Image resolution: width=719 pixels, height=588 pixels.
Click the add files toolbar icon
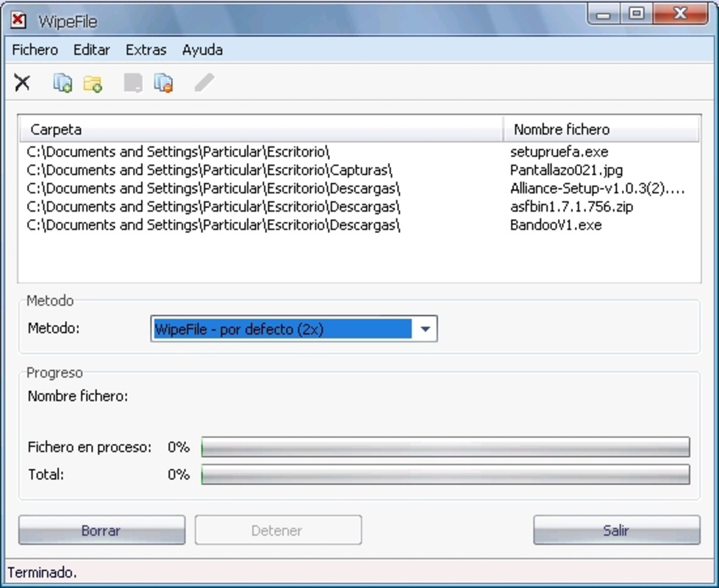pos(62,83)
